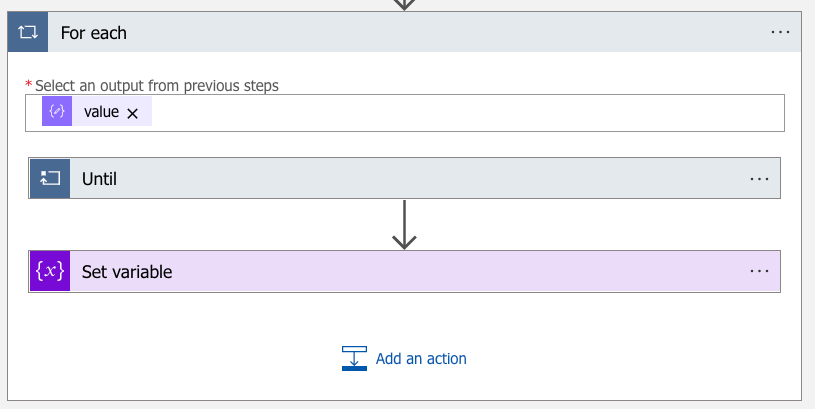The height and width of the screenshot is (409, 815).
Task: Click the Select an output from previous steps label
Action: pyautogui.click(x=156, y=85)
